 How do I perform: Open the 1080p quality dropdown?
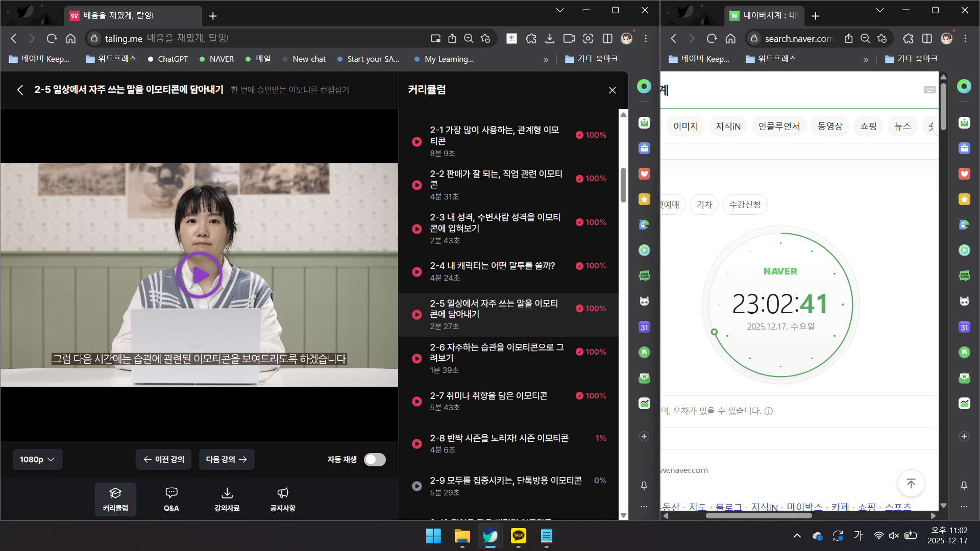pos(37,460)
